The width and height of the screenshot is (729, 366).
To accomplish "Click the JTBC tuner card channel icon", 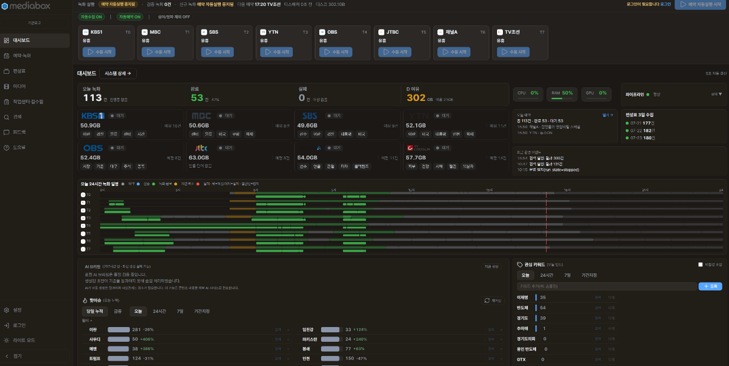I will coord(381,32).
